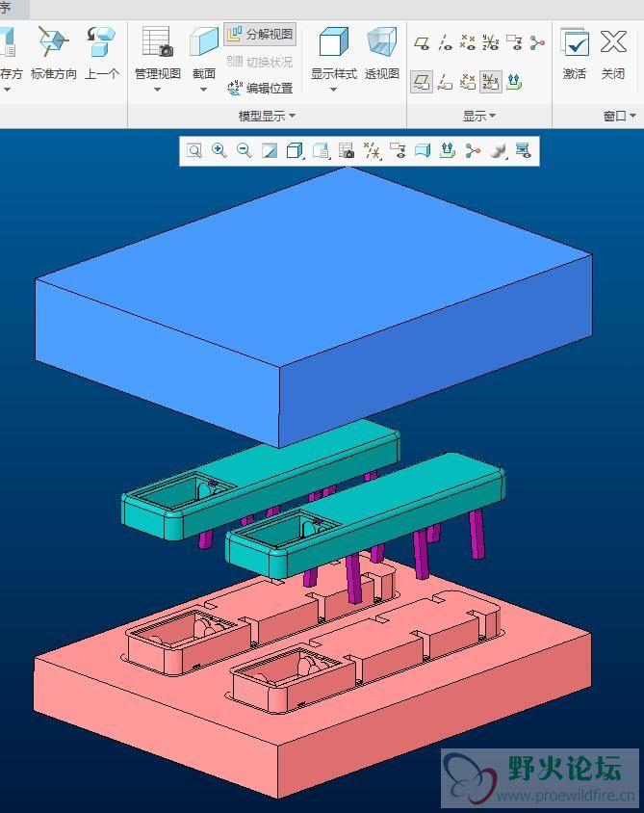The height and width of the screenshot is (813, 644).
Task: Toggle plane display in ribbon 显示 group
Action: tap(422, 42)
